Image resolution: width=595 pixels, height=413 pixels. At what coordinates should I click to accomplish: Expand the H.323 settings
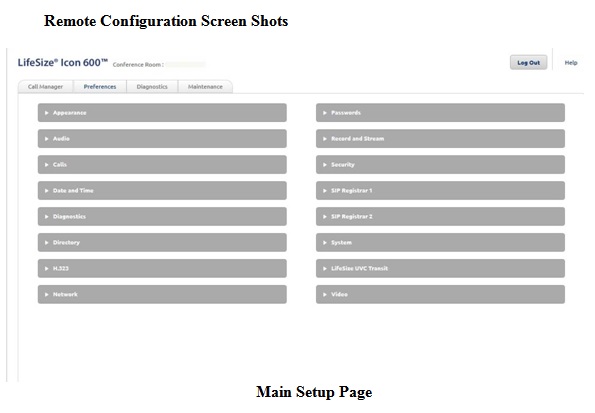(162, 268)
